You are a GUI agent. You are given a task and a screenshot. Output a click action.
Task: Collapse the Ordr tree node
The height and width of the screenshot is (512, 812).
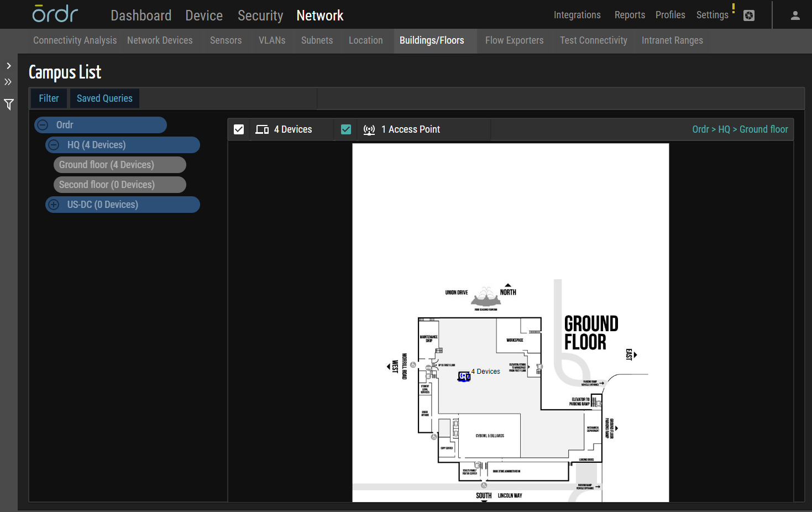pos(43,125)
